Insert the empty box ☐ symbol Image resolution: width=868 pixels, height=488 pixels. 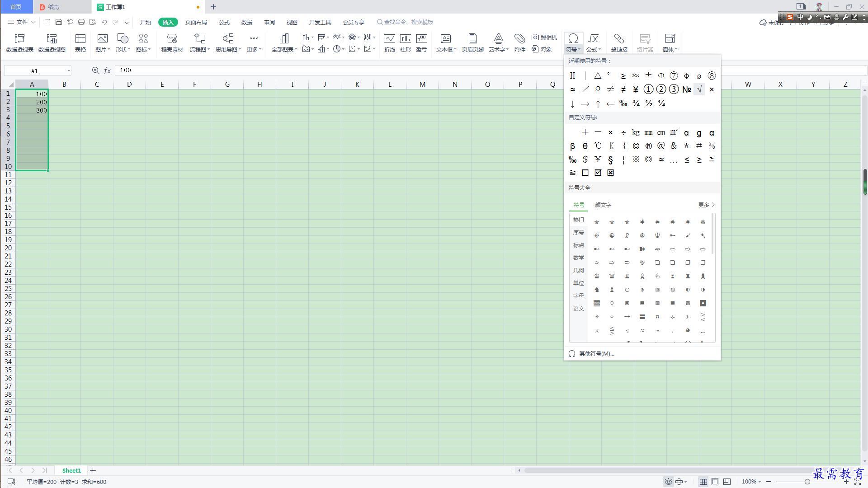[x=585, y=173]
